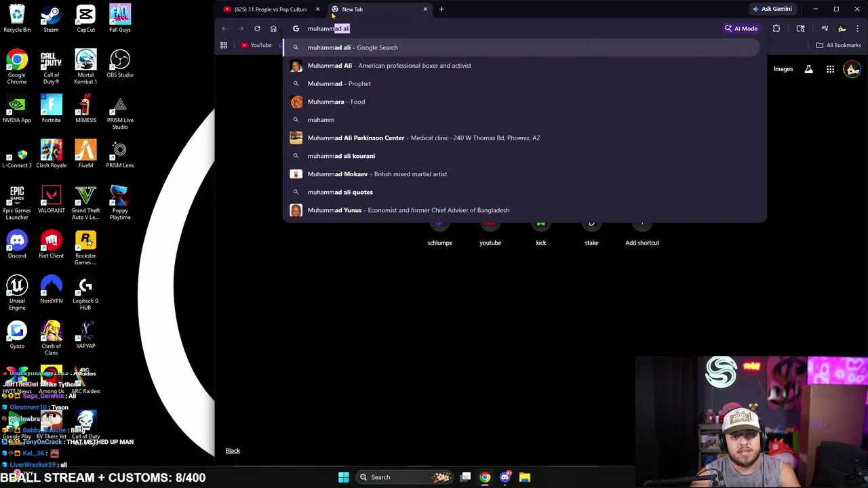Launch Fortnite from the desktop
This screenshot has width=868, height=488.
pos(51,108)
